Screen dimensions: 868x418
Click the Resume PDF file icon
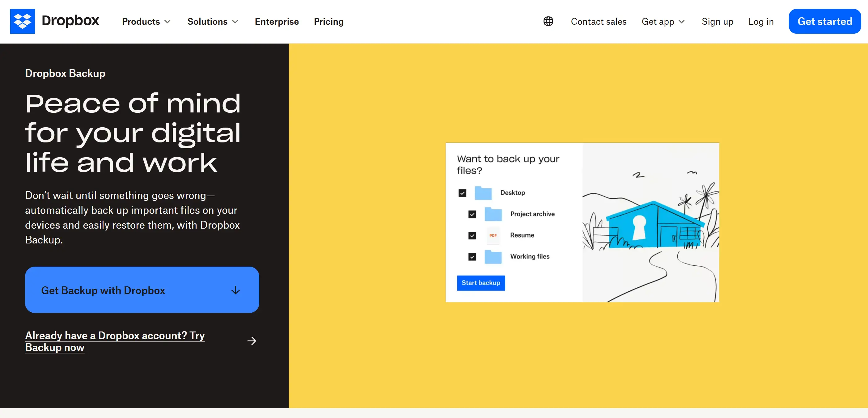[x=493, y=235]
